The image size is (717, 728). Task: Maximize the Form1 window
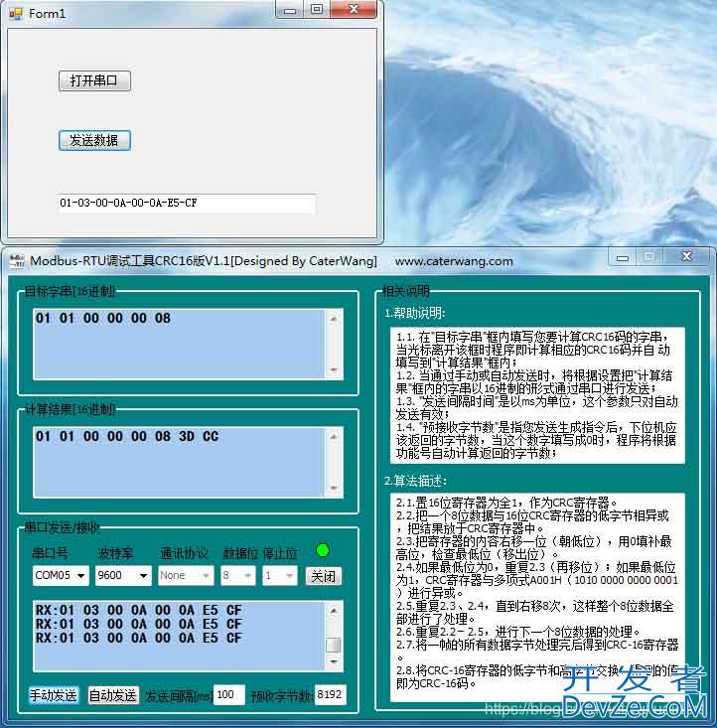317,9
